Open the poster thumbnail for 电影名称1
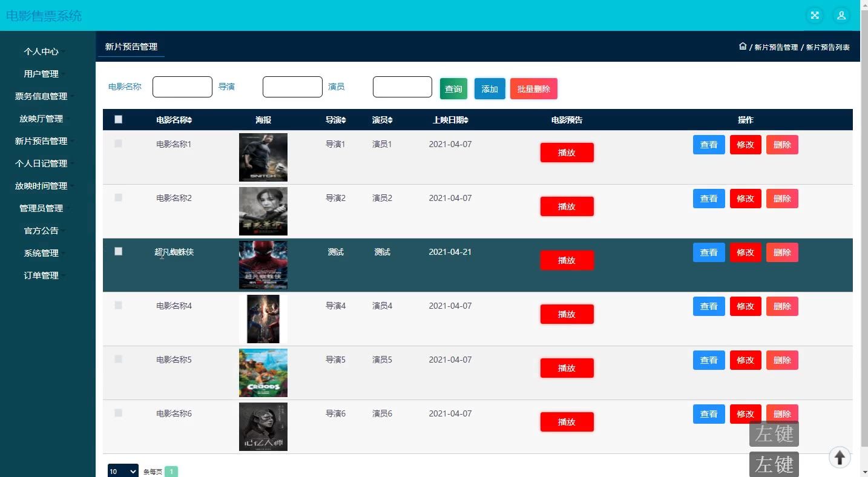The image size is (868, 477). coord(263,157)
